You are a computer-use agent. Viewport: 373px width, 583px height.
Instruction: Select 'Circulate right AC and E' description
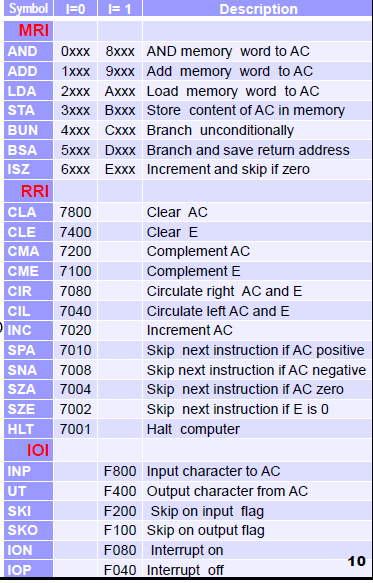click(224, 291)
